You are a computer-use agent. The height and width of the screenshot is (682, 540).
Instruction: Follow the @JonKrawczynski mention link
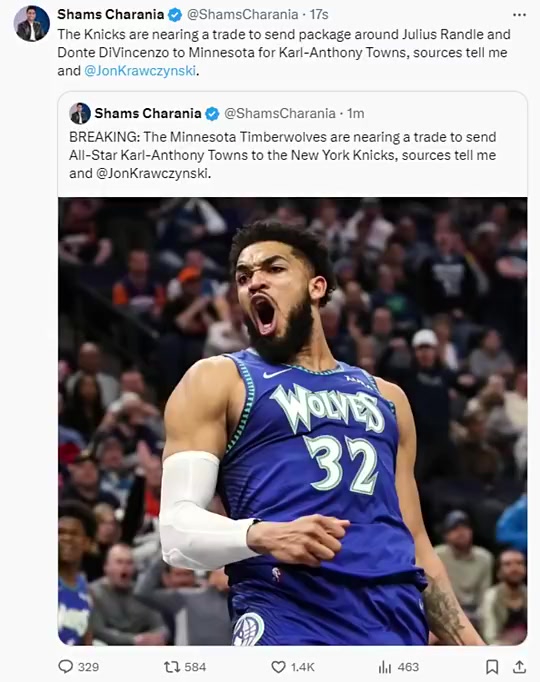[x=140, y=70]
